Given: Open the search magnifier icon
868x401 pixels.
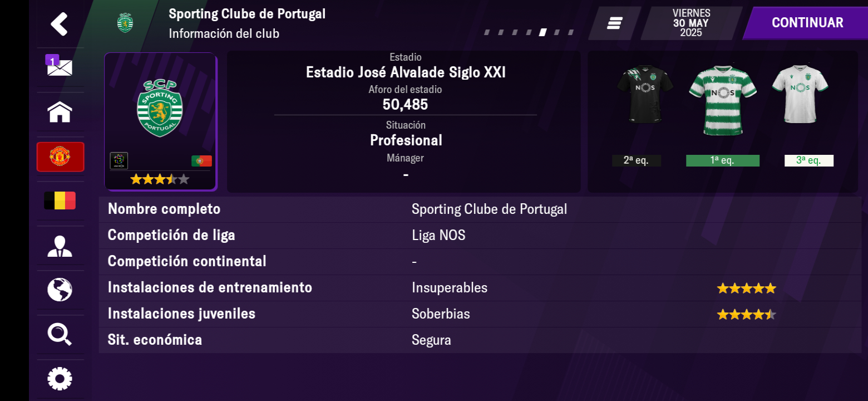Looking at the screenshot, I should (60, 335).
